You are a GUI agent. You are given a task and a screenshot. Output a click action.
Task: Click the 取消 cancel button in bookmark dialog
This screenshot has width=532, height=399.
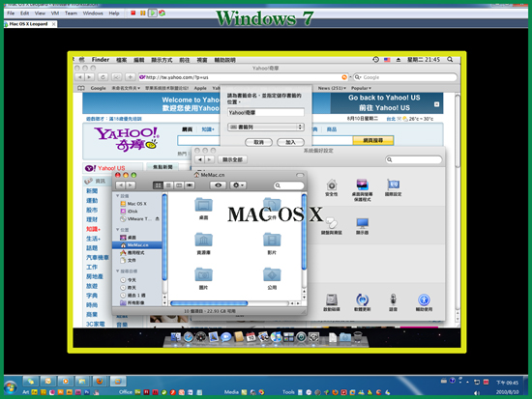258,142
